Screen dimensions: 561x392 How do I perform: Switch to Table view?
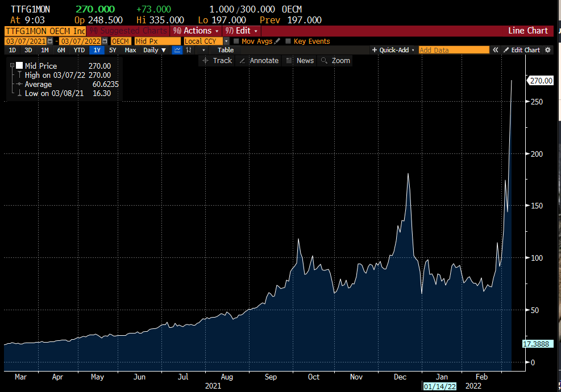tap(226, 50)
